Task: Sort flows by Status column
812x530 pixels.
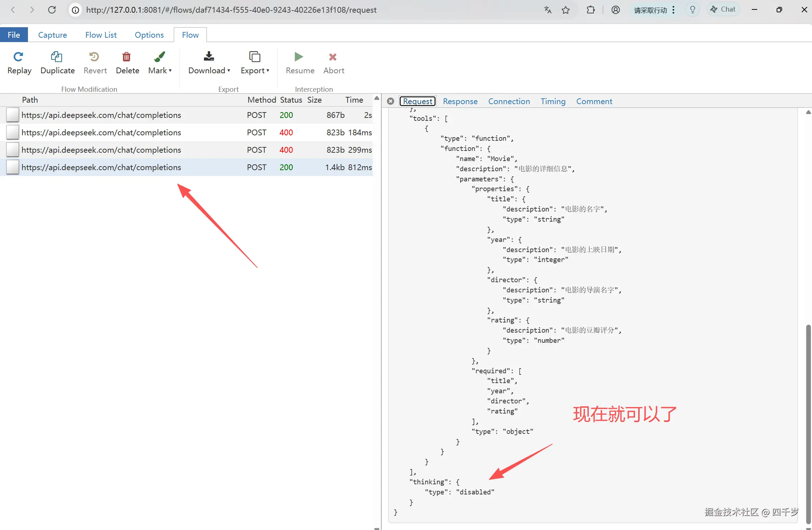Action: click(x=291, y=100)
